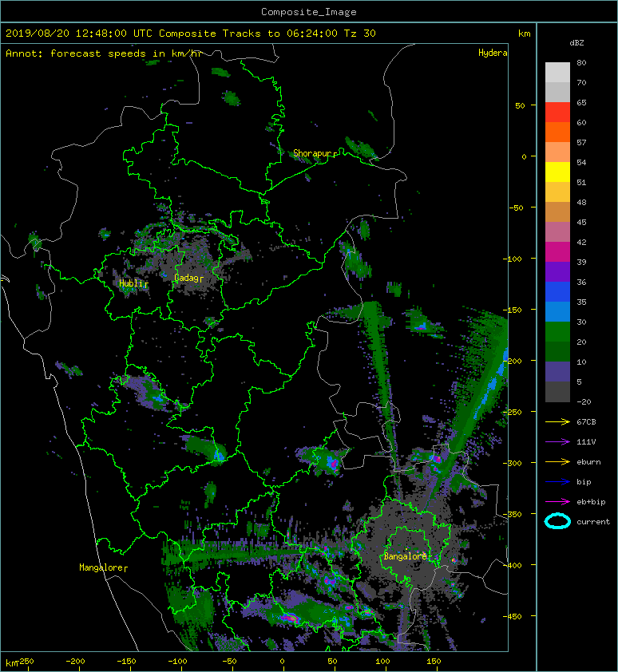Image resolution: width=618 pixels, height=672 pixels.
Task: Click the -300 tick on vertical axis
Action: [x=513, y=463]
